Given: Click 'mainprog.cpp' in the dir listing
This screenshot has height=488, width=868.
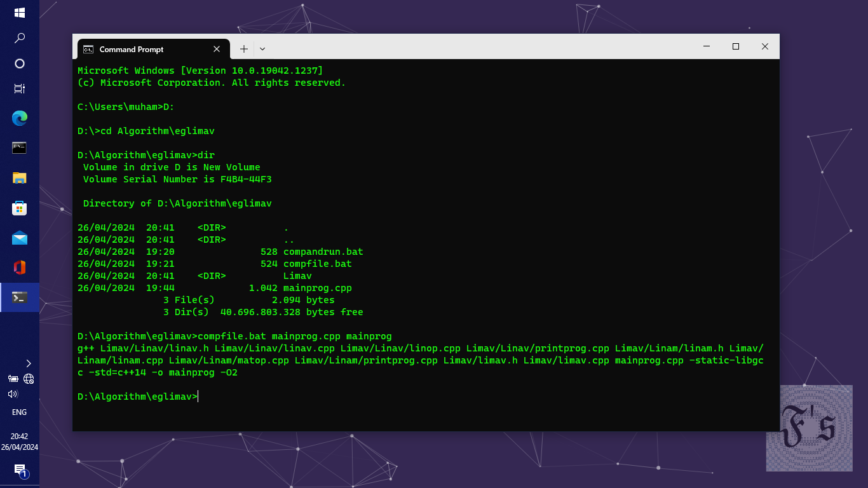Looking at the screenshot, I should tap(318, 288).
